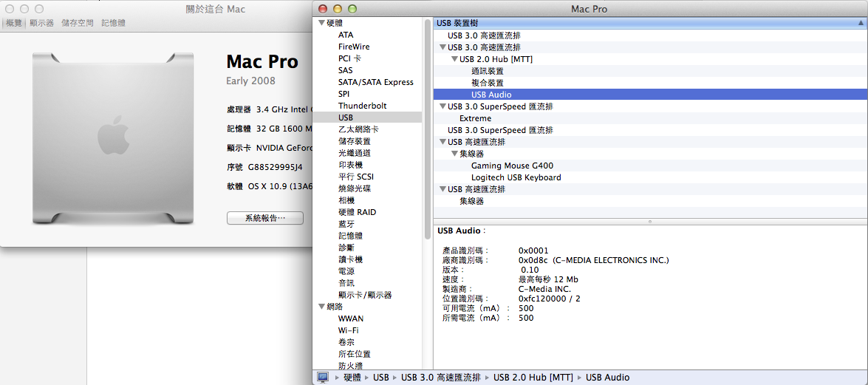Click the pane splitter handle dot

click(650, 222)
